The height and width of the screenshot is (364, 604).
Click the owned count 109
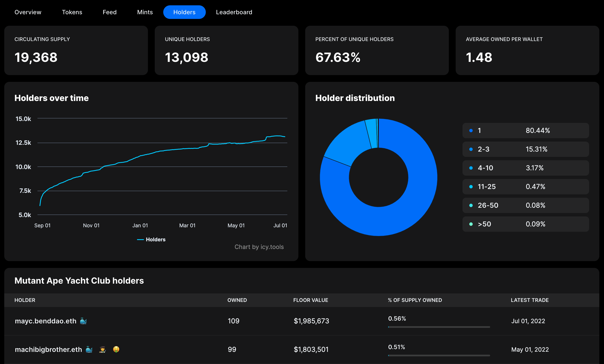pyautogui.click(x=233, y=321)
